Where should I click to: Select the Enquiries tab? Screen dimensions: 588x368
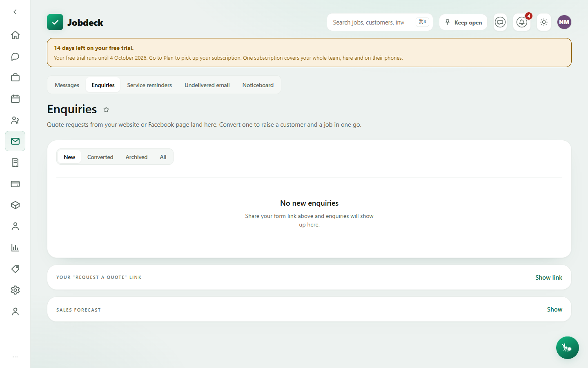103,85
